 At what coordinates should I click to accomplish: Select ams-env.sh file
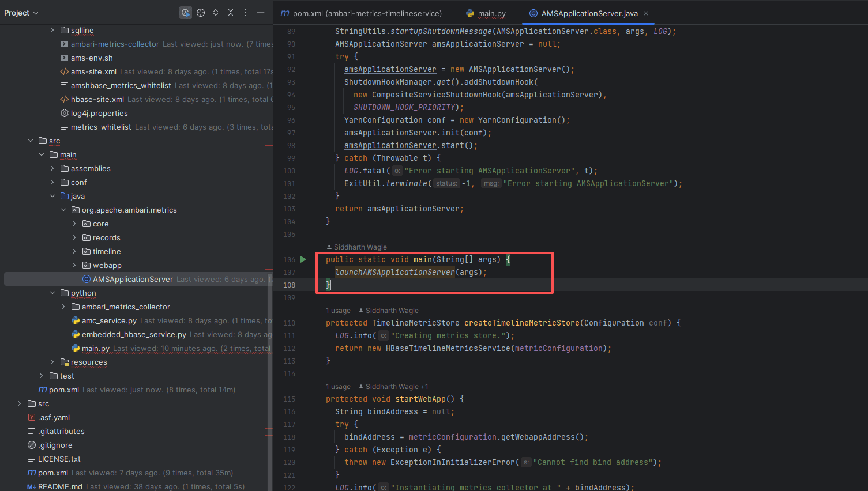click(x=92, y=58)
